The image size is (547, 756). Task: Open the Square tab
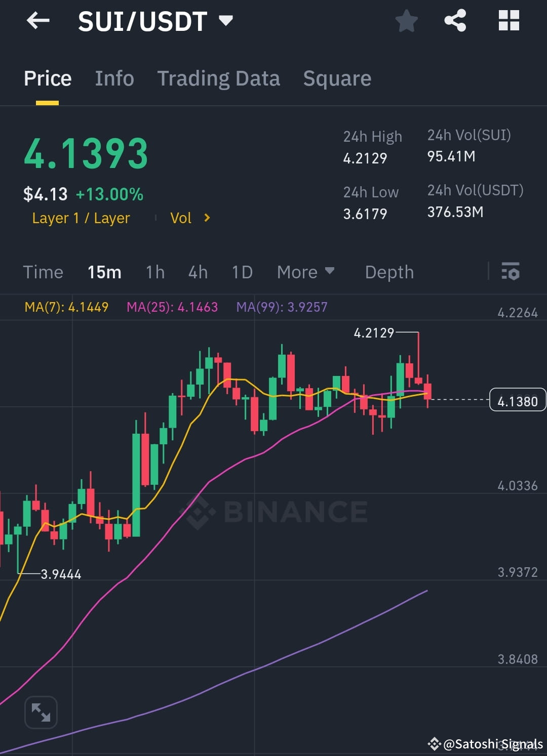point(337,78)
